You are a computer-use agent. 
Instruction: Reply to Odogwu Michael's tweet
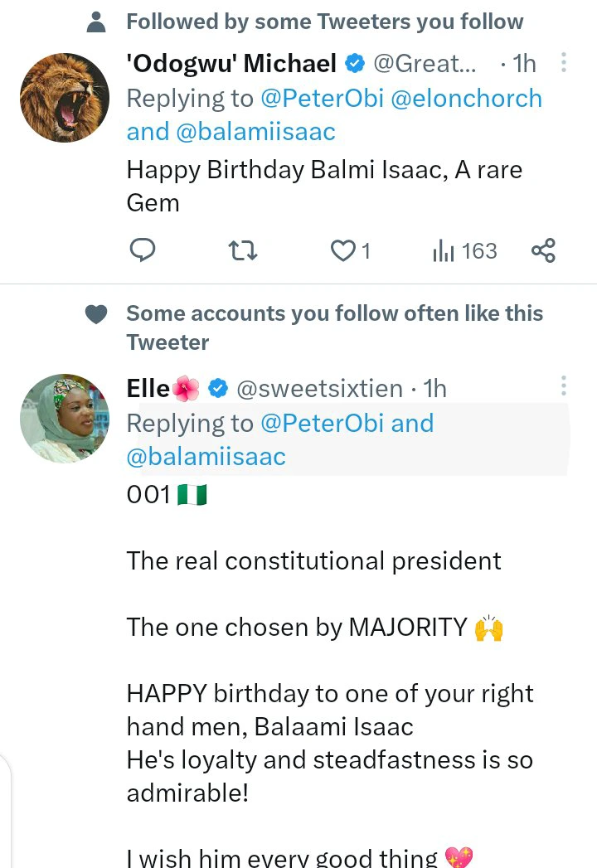point(143,250)
